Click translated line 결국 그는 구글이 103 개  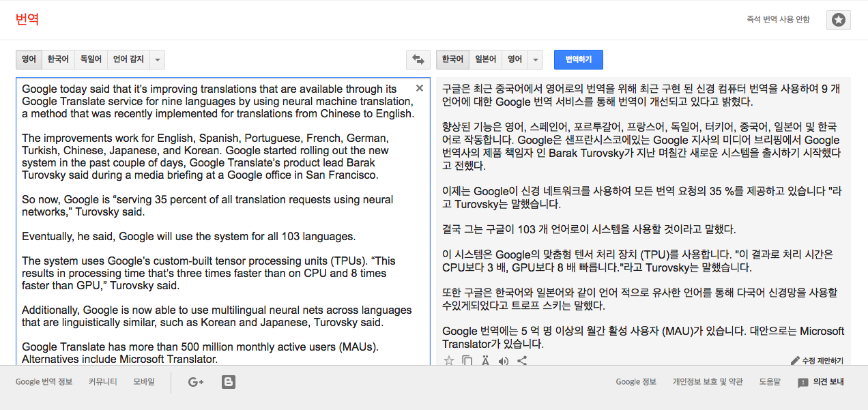[x=589, y=229]
